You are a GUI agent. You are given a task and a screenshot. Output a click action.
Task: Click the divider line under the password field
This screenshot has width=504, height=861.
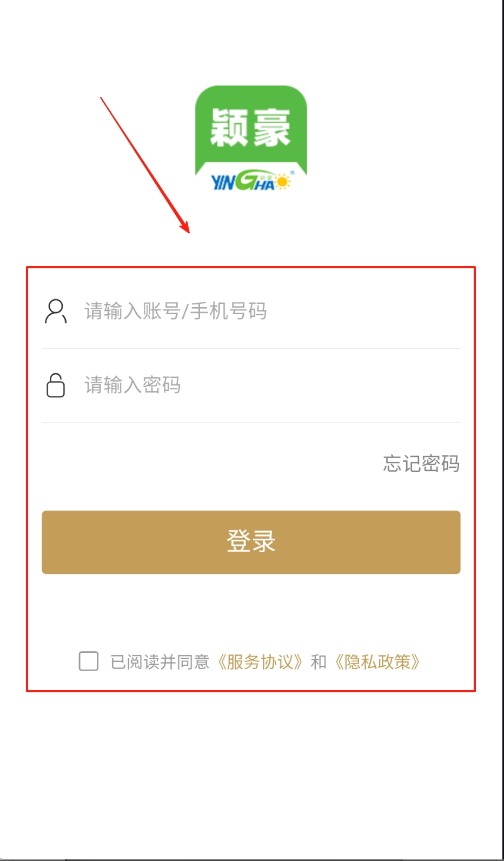(251, 422)
